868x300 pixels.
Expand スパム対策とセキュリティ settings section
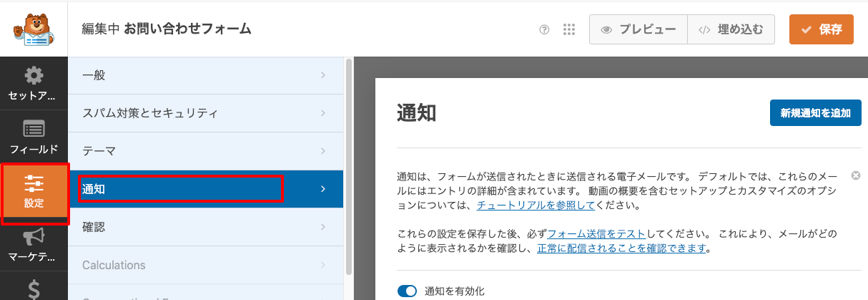click(x=206, y=113)
